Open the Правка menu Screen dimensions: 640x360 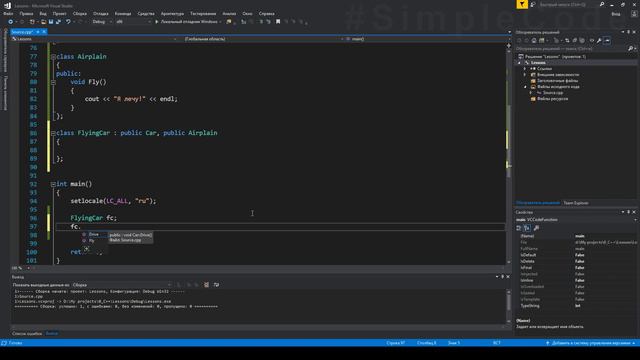point(26,13)
